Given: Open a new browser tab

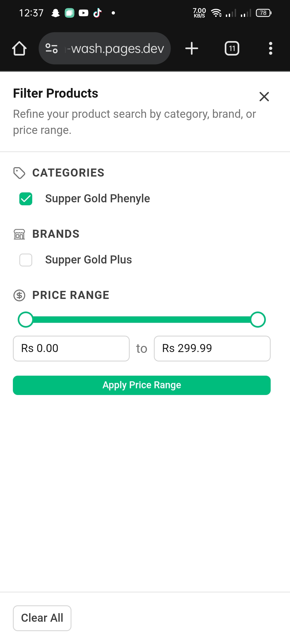Looking at the screenshot, I should 192,49.
